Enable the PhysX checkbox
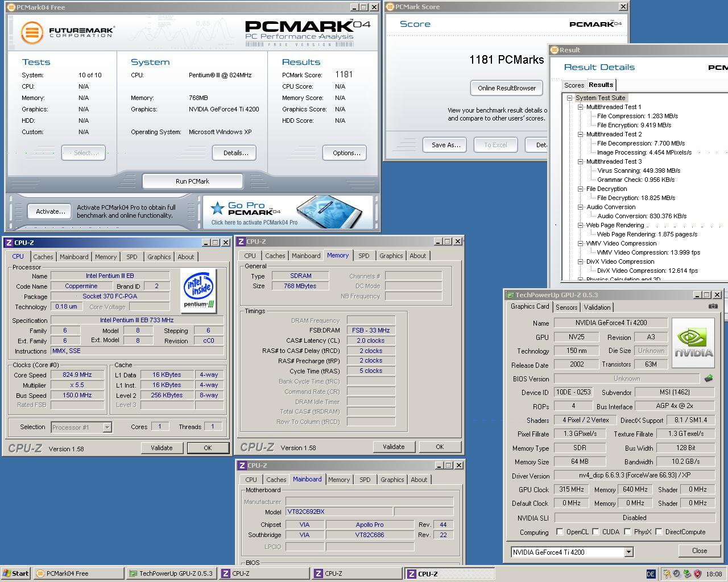 (x=627, y=532)
